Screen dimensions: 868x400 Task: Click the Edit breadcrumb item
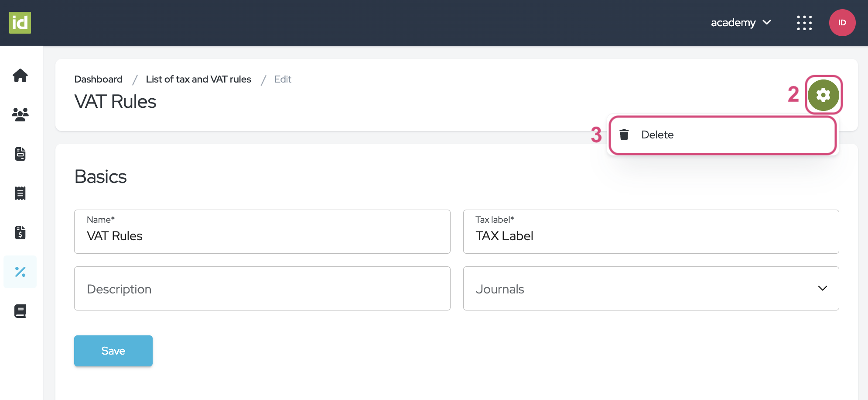[283, 79]
